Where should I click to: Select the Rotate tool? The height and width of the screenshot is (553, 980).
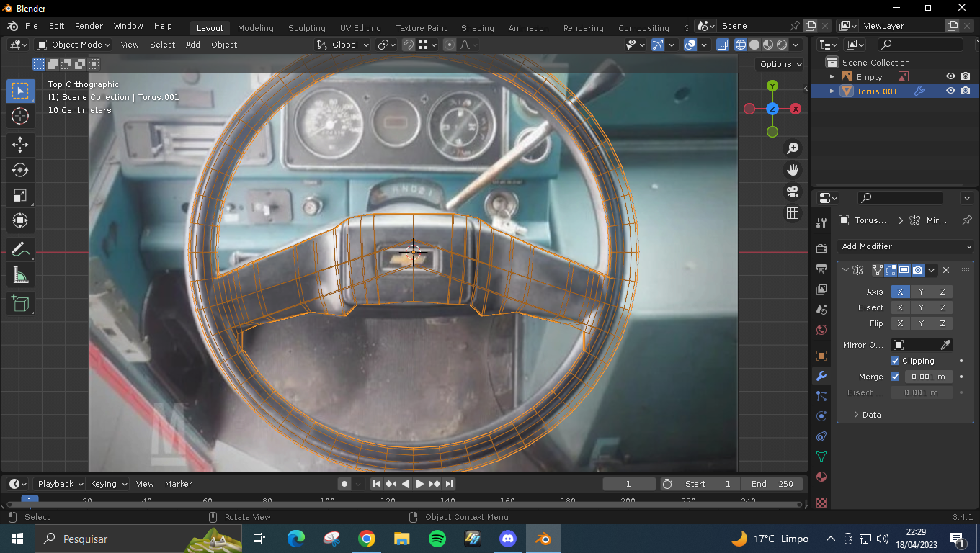(x=20, y=170)
